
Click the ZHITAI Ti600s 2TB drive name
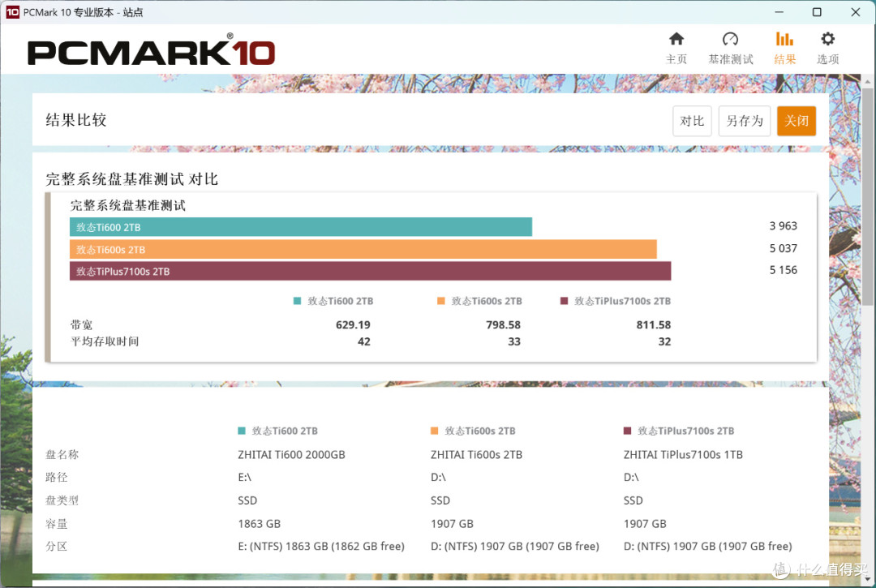(x=476, y=454)
